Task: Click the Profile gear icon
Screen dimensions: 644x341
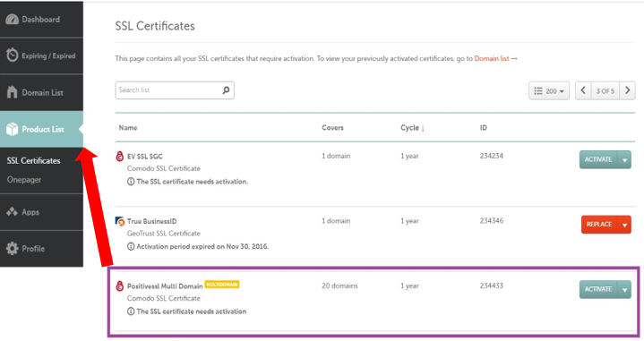Action: tap(12, 248)
